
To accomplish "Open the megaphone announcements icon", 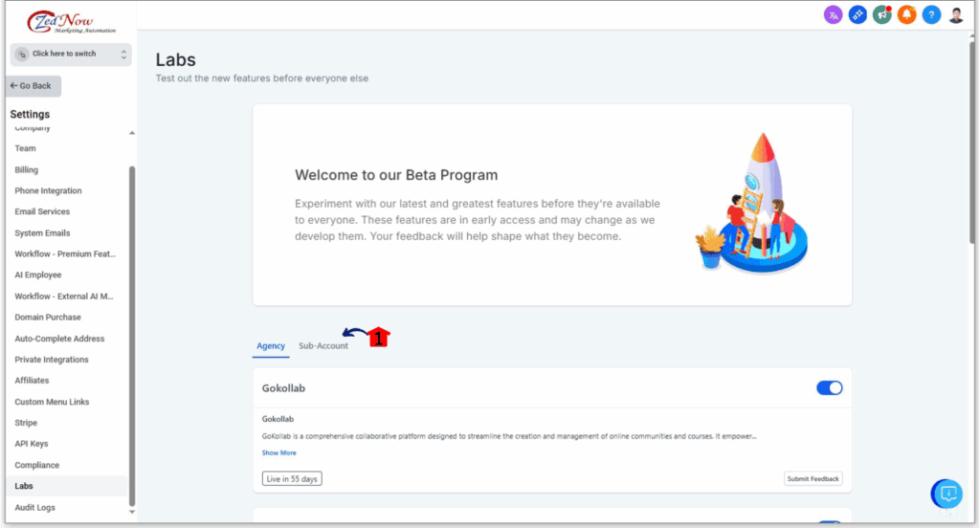I will coord(881,15).
